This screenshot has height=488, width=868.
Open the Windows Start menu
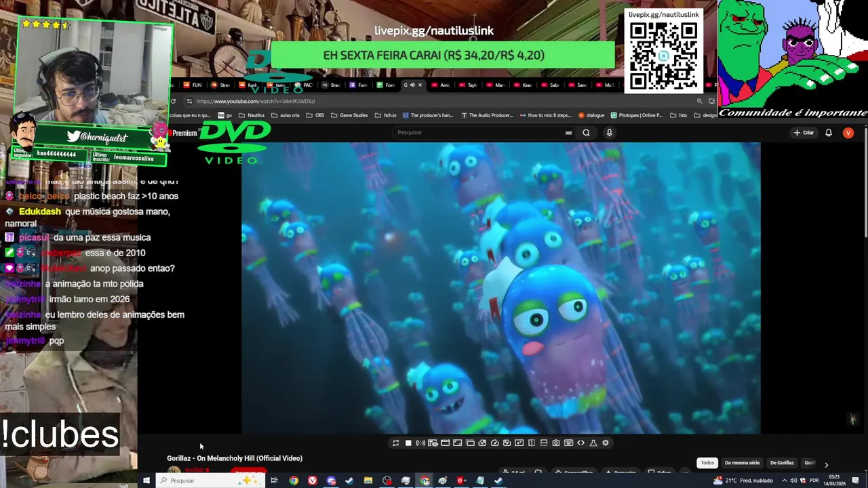click(146, 481)
